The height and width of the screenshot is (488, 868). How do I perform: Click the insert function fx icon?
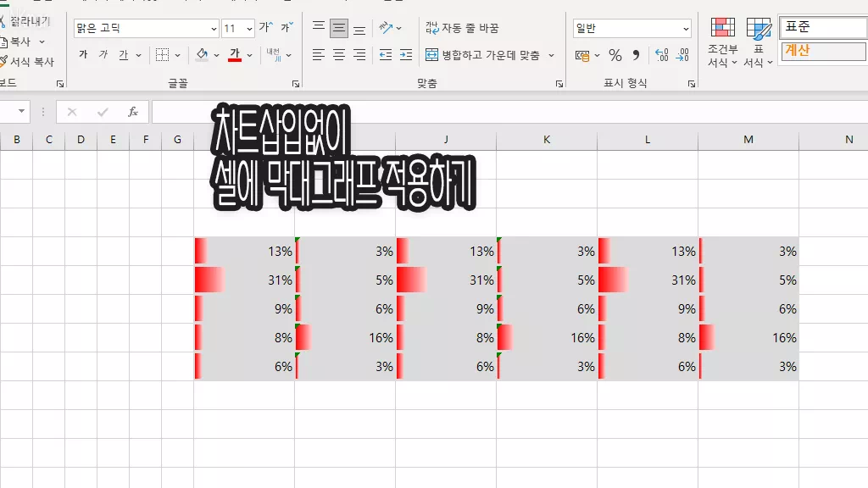tap(132, 112)
